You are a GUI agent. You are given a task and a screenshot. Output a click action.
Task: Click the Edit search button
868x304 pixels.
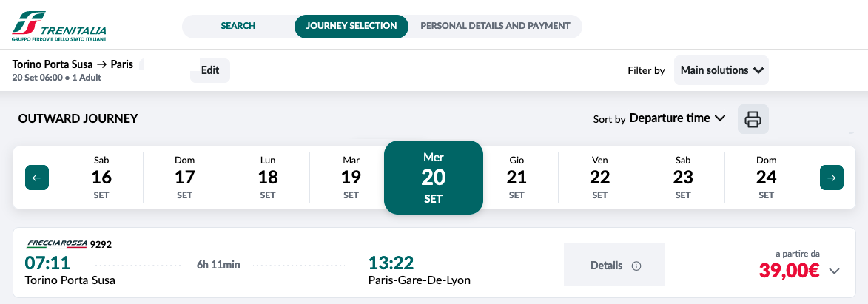pyautogui.click(x=210, y=70)
